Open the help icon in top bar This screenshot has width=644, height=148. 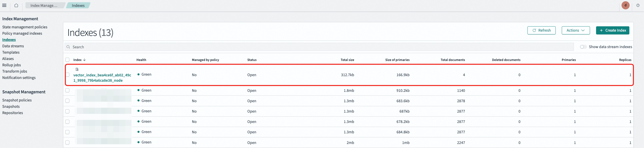638,5
